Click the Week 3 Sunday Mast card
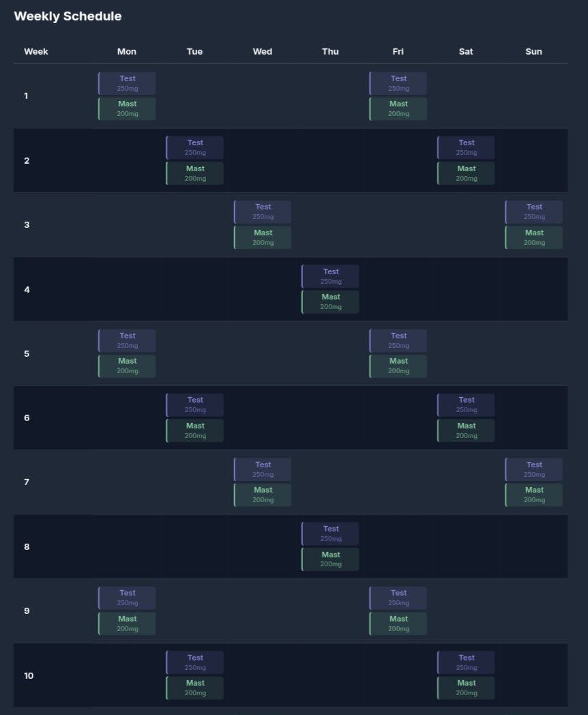This screenshot has width=588, height=715. pos(534,237)
